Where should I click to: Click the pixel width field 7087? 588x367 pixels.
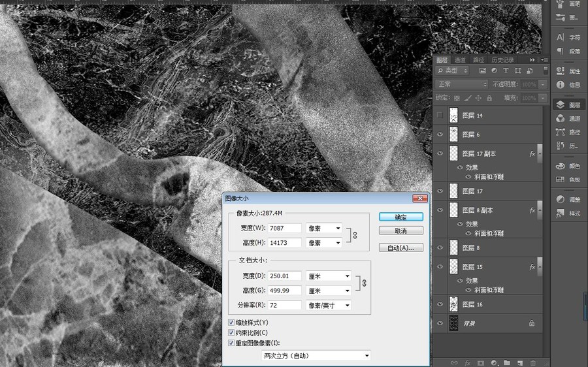coord(285,228)
